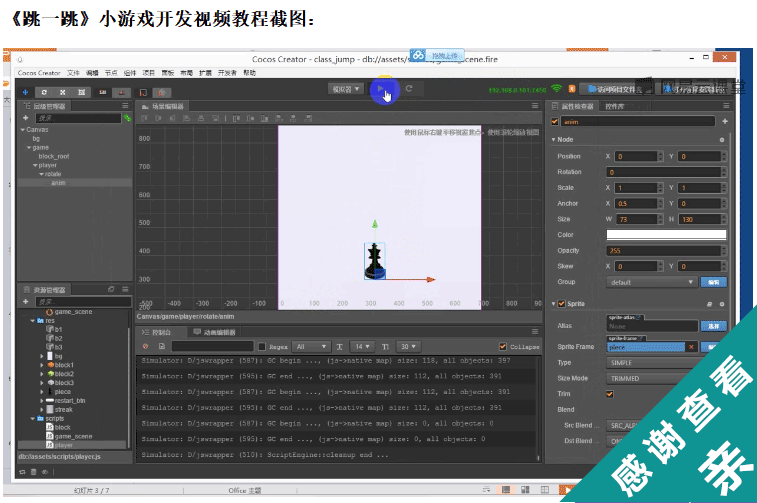This screenshot has height=503, width=757.
Task: Open the 文件 menu
Action: [73, 73]
